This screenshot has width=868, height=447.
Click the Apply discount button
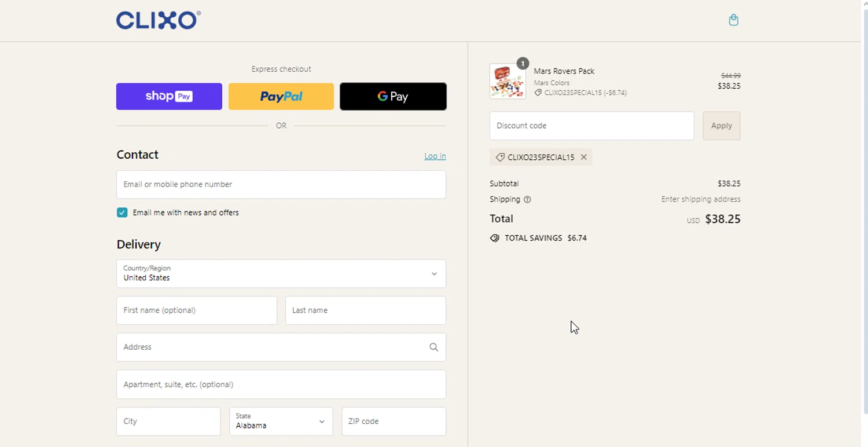click(722, 126)
